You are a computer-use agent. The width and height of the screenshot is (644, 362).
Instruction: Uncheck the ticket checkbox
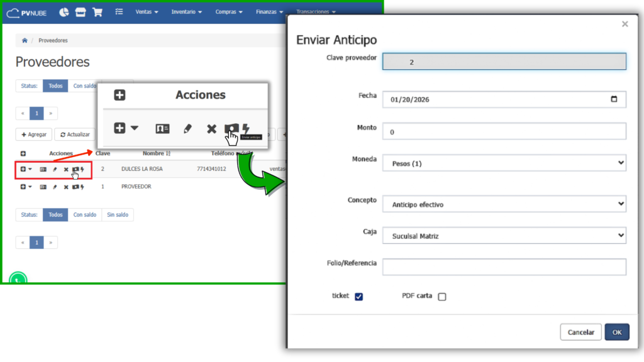(359, 297)
